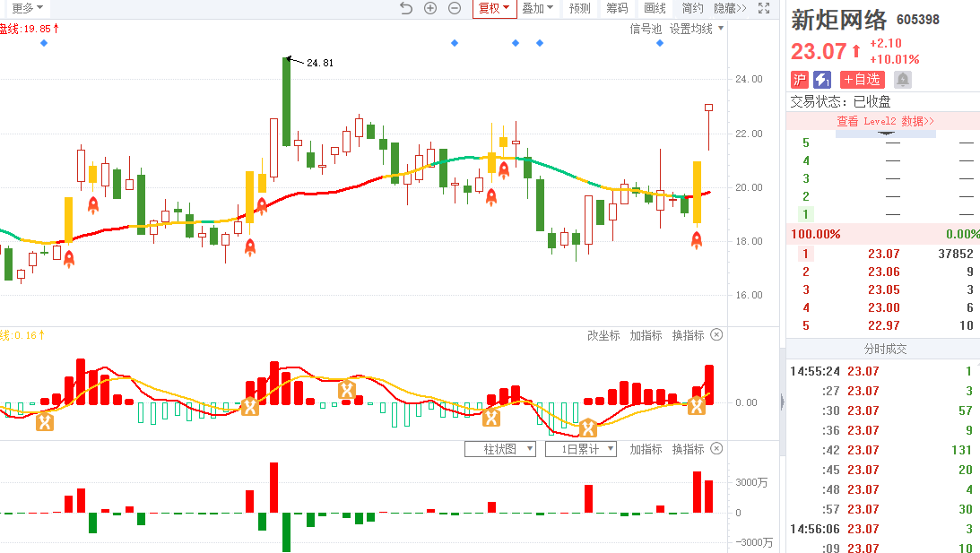The height and width of the screenshot is (553, 980).
Task: Select bid level 4 price 23.00
Action: (x=884, y=307)
